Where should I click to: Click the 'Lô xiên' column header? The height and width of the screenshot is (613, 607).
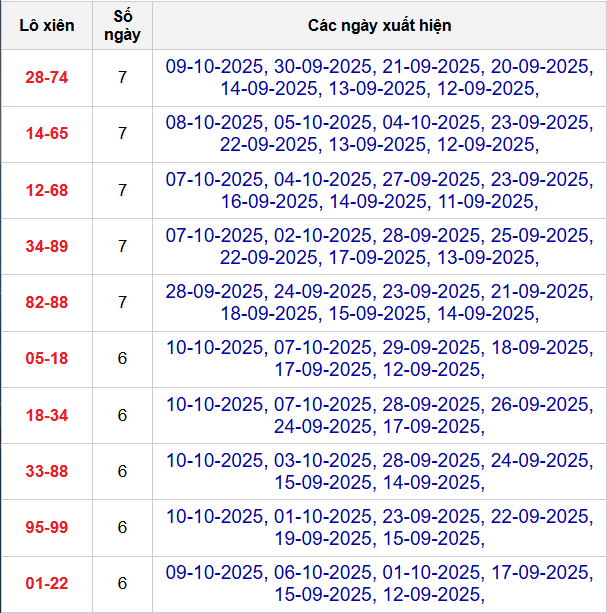click(x=46, y=25)
